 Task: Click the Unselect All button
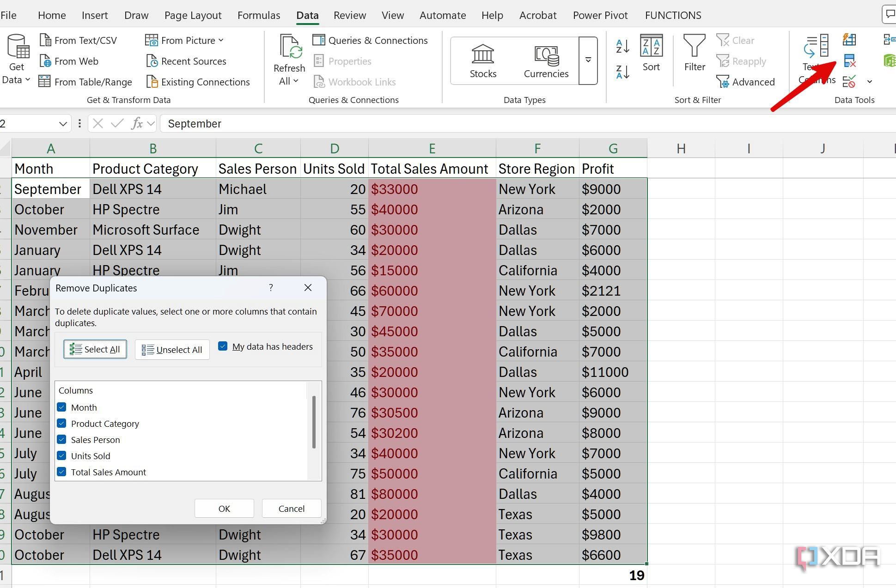click(171, 350)
